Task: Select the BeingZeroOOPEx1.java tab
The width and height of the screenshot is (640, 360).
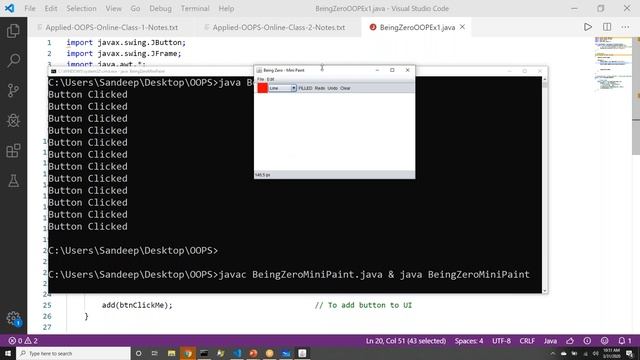Action: coord(417,27)
